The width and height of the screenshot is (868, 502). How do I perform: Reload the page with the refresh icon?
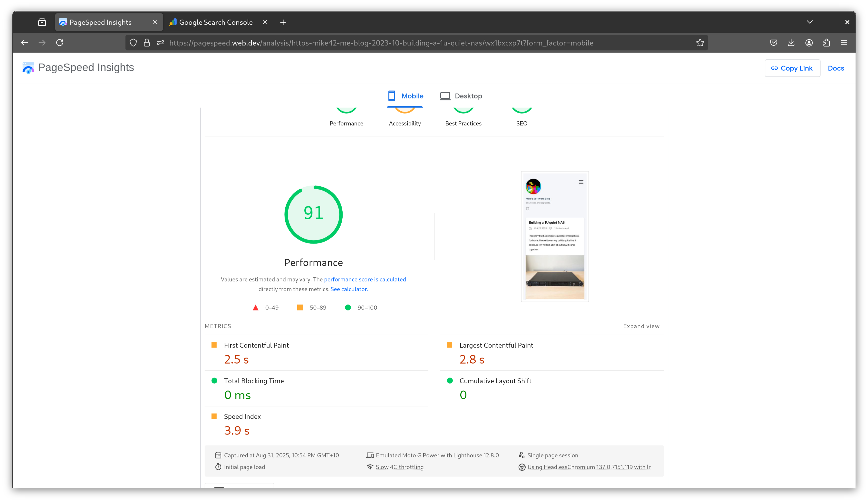click(x=60, y=43)
